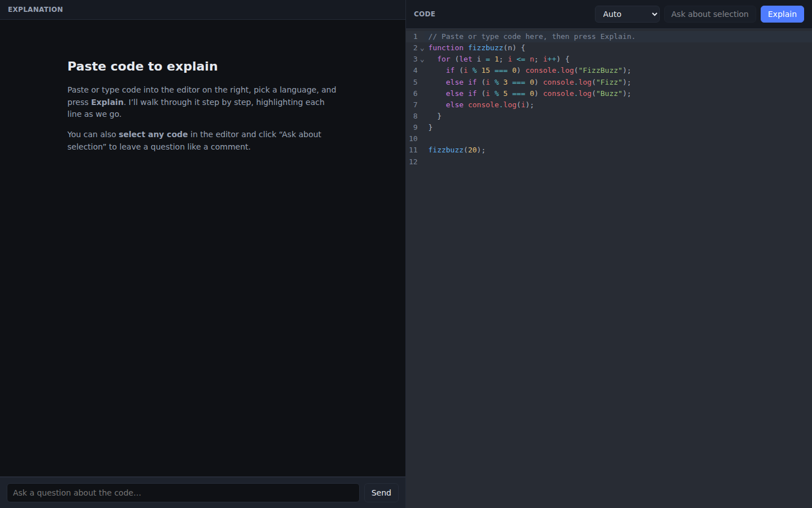Click line number 1 in the gutter
The height and width of the screenshot is (508, 812).
[x=415, y=37]
